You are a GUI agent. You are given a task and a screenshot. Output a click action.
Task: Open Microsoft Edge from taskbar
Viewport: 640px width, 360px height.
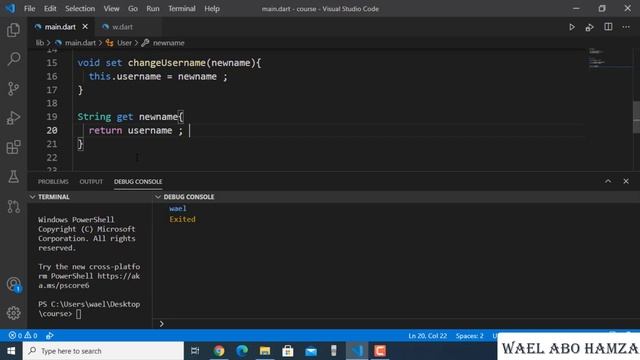pyautogui.click(x=242, y=351)
